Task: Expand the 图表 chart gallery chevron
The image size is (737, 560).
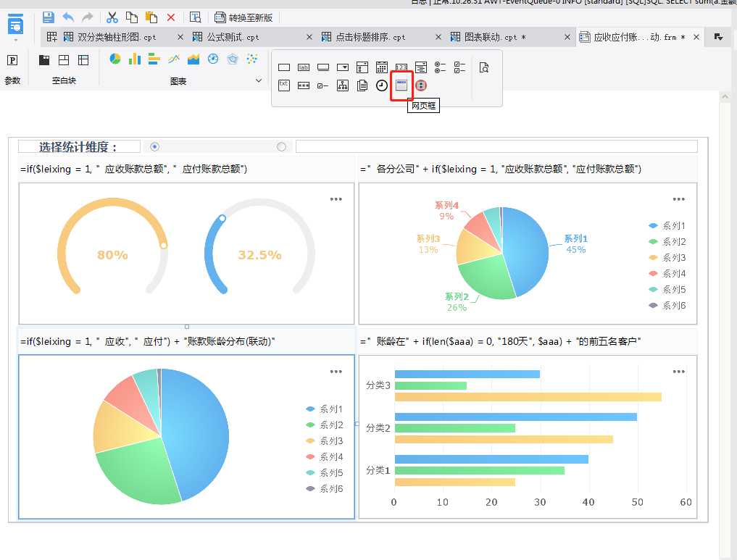Action: (259, 81)
